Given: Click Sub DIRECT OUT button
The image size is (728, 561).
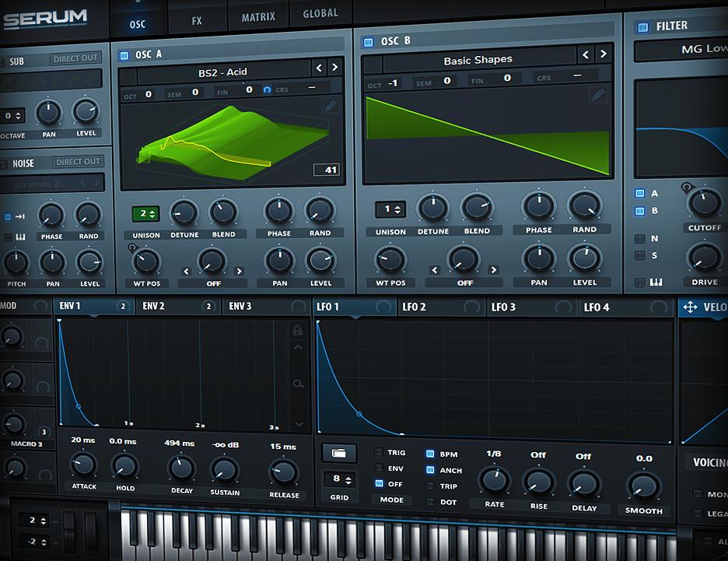Looking at the screenshot, I should (x=75, y=58).
